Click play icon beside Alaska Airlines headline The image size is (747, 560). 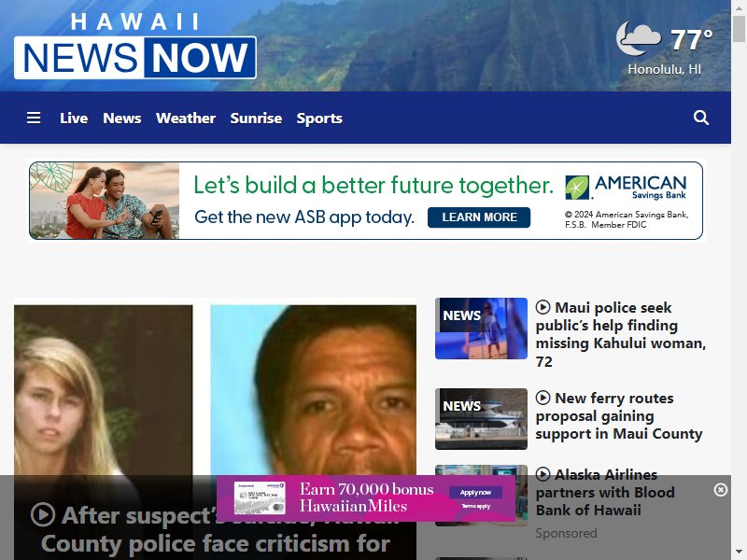pyautogui.click(x=543, y=474)
